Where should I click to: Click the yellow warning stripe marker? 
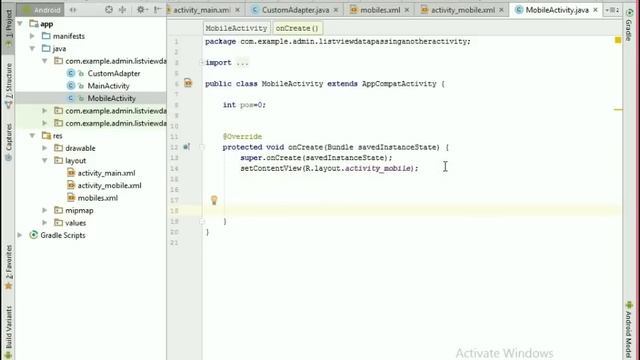(618, 109)
